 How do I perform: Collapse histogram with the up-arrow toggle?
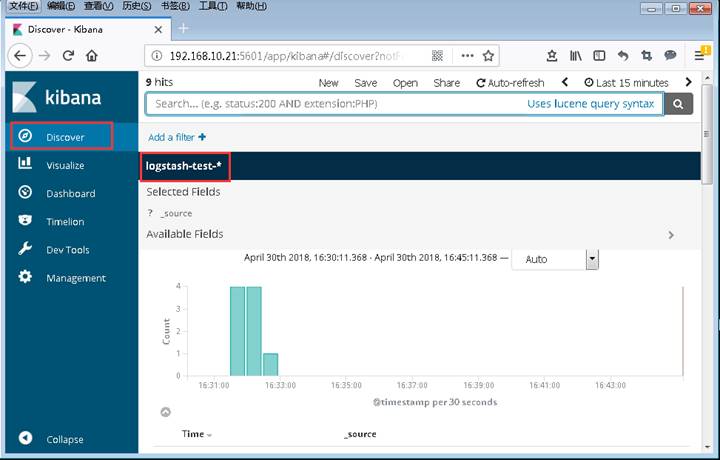pyautogui.click(x=165, y=411)
